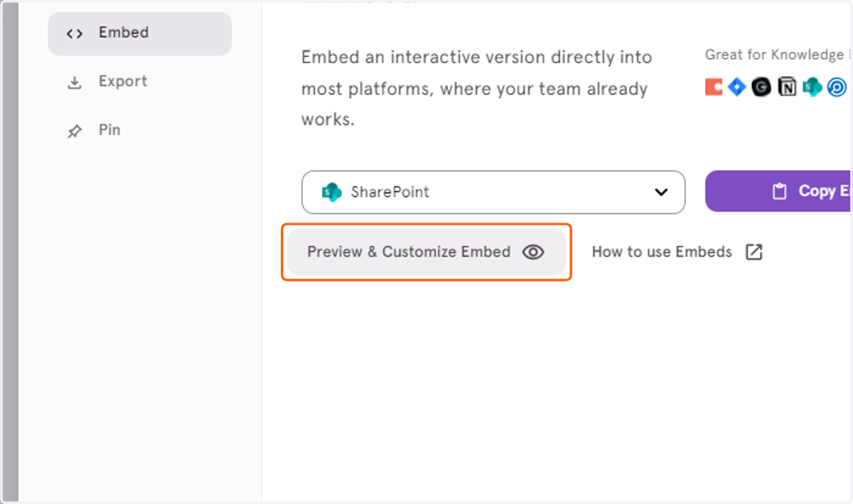Screen dimensions: 853x504
Task: Open the Embed sidebar tab
Action: pos(139,33)
